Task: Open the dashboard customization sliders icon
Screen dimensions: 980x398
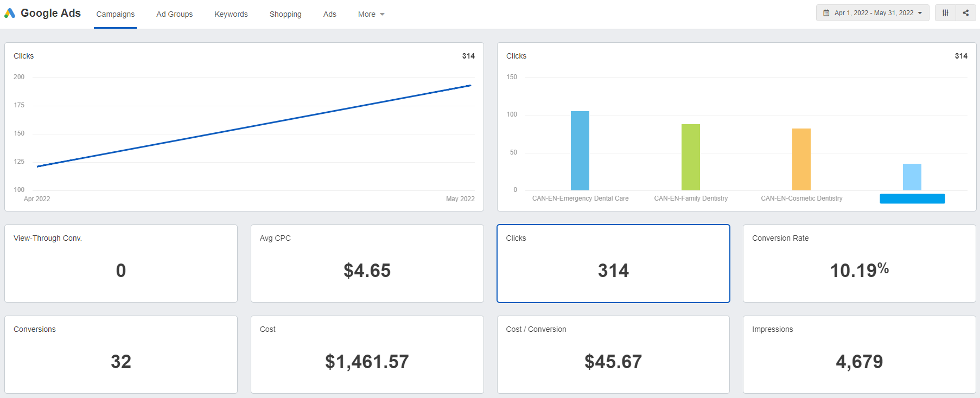Action: tap(945, 13)
